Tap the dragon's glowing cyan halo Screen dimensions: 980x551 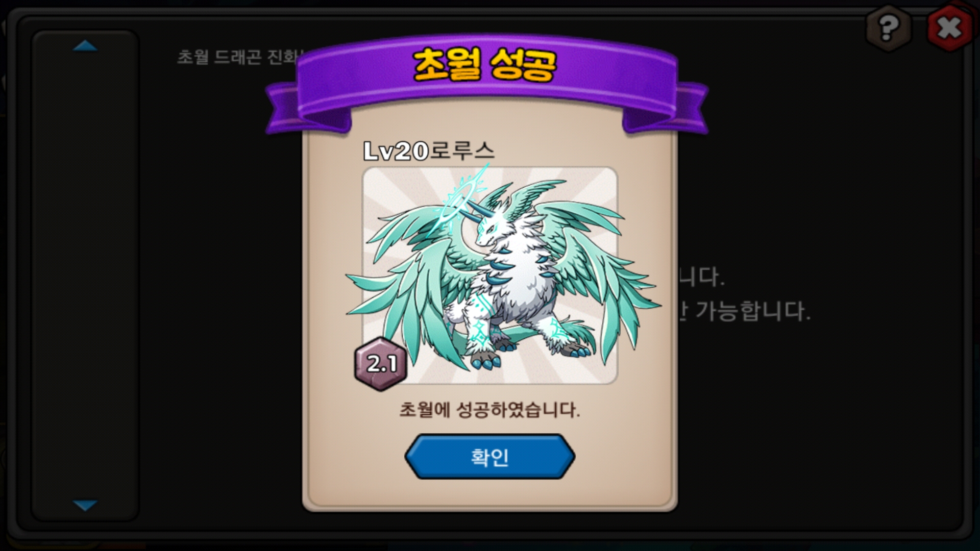(457, 202)
